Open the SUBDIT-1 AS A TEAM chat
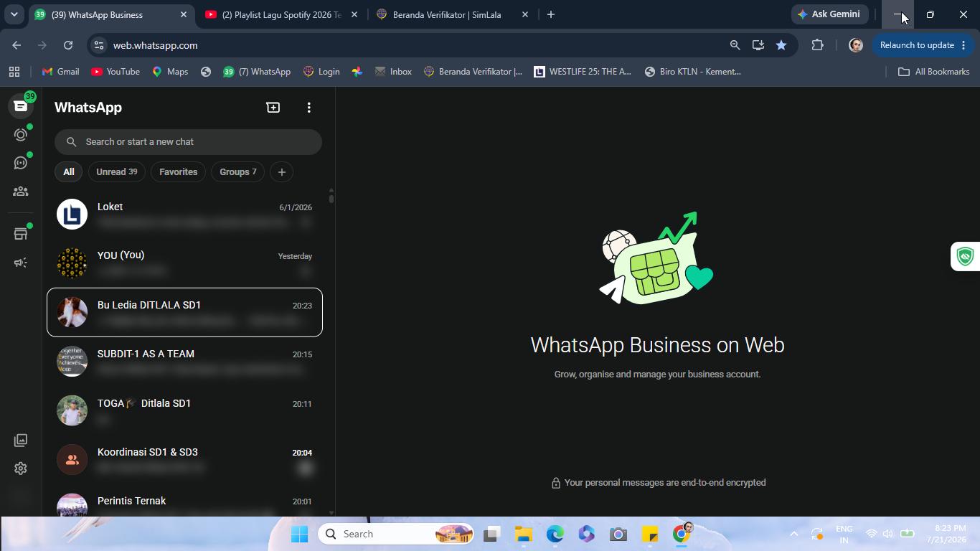The width and height of the screenshot is (980, 551). click(x=184, y=361)
